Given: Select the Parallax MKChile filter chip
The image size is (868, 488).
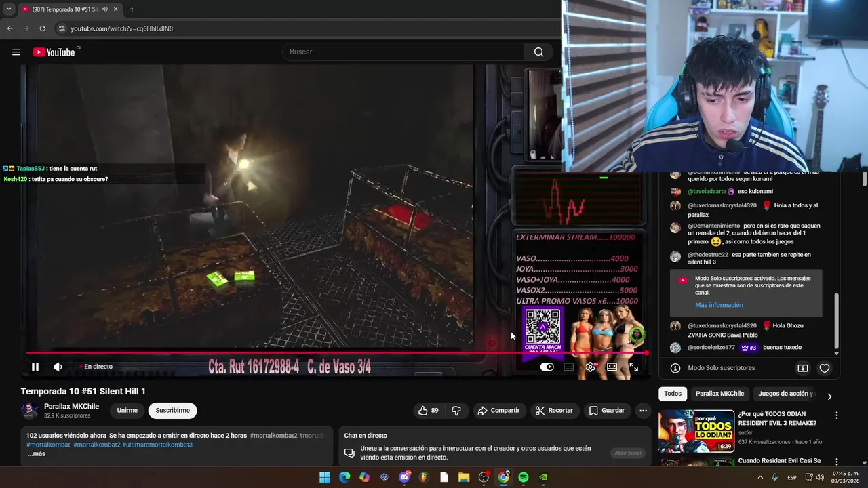Looking at the screenshot, I should click(x=719, y=394).
